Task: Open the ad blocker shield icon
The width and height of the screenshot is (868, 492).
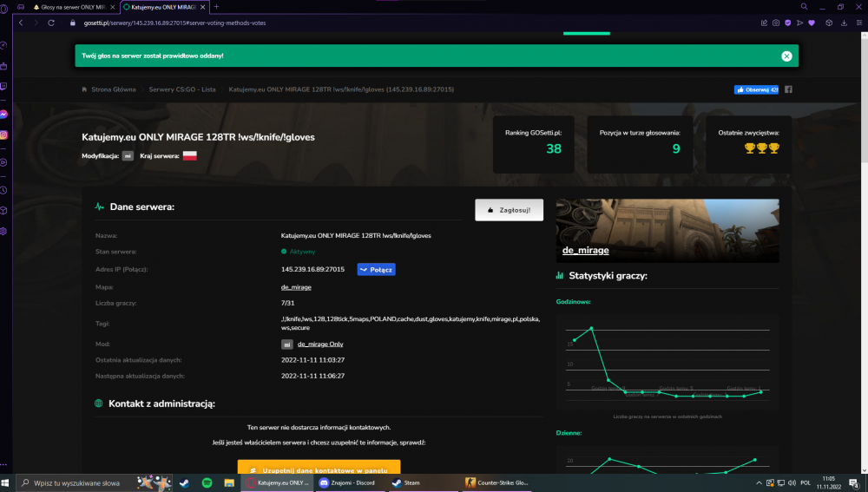Action: pos(788,23)
